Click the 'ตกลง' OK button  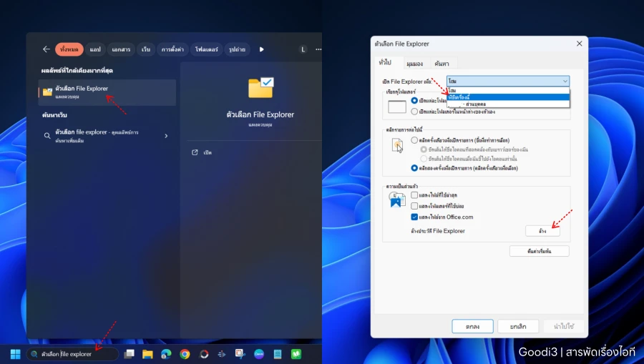(472, 326)
